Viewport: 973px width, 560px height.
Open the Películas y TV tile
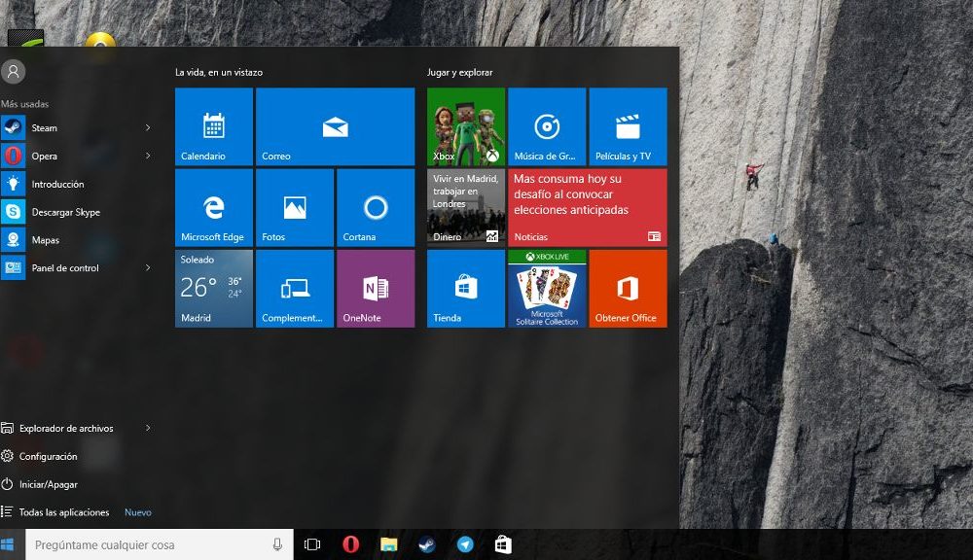(x=628, y=126)
